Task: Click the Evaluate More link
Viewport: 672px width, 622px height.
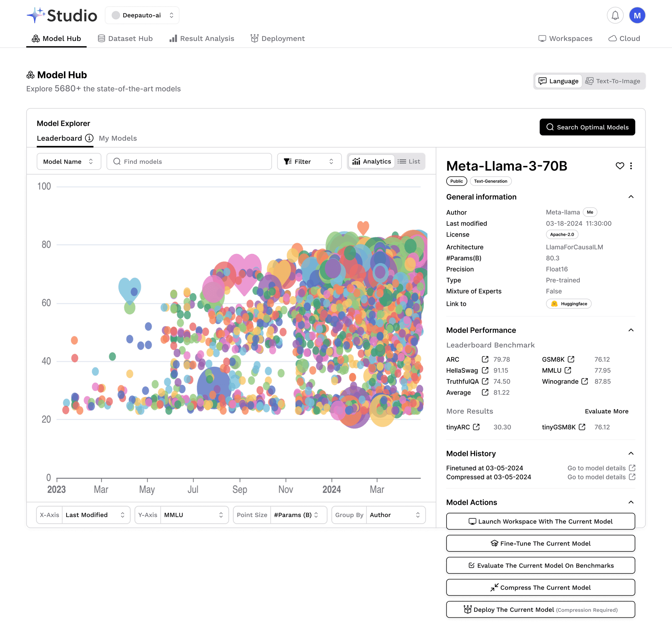Action: click(x=606, y=411)
